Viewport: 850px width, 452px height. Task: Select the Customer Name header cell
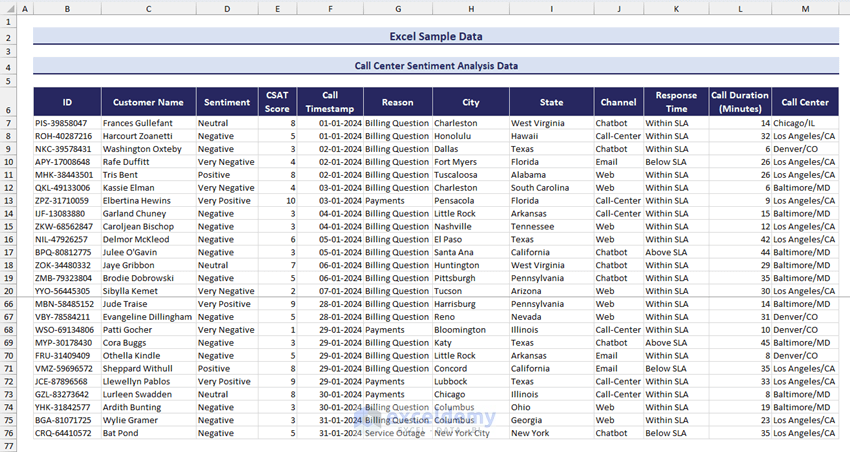click(149, 102)
